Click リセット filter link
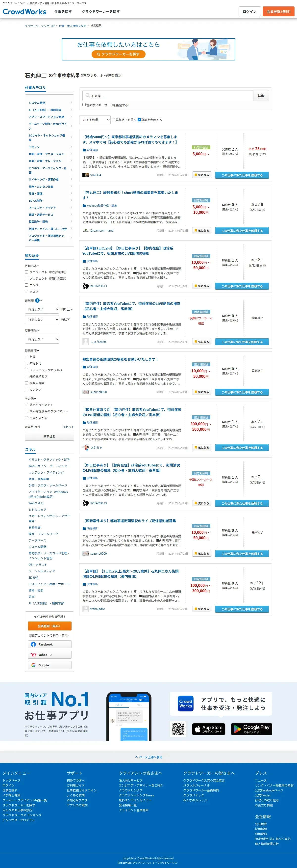 68,427
